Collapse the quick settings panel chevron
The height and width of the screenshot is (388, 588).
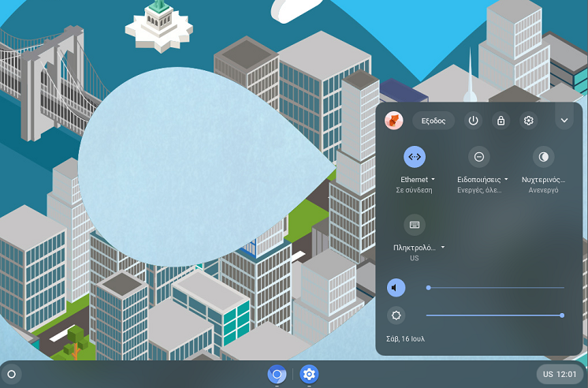coord(564,121)
